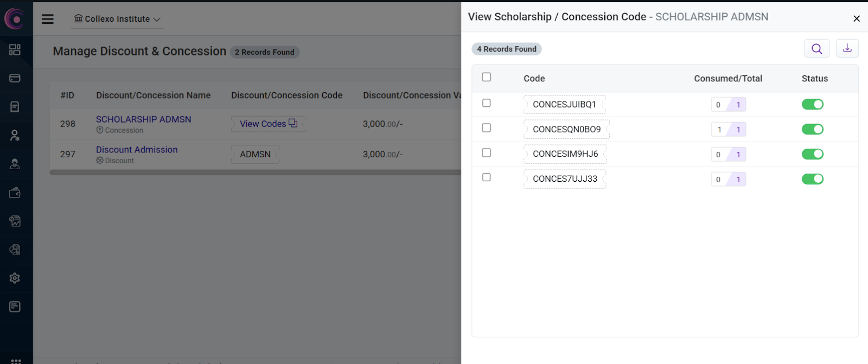Click the search icon in the codes panel
The width and height of the screenshot is (868, 364).
[x=816, y=49]
